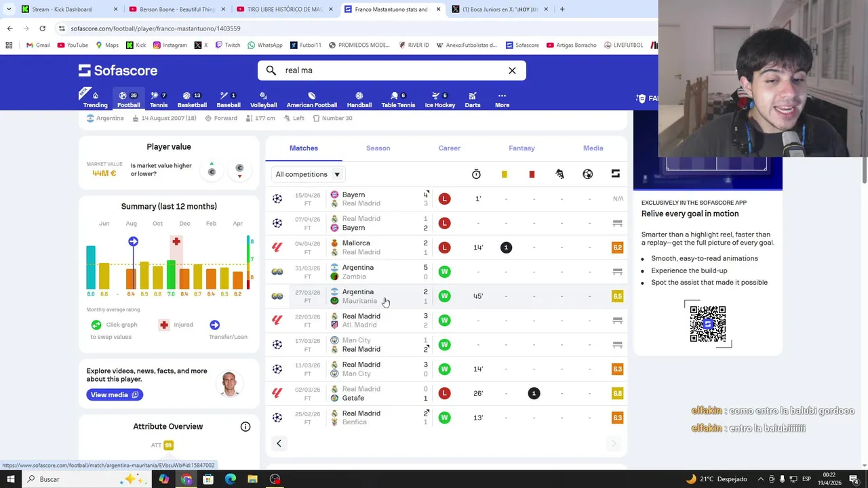Open the Twitch bookmark
The width and height of the screenshot is (868, 488).
pyautogui.click(x=227, y=45)
